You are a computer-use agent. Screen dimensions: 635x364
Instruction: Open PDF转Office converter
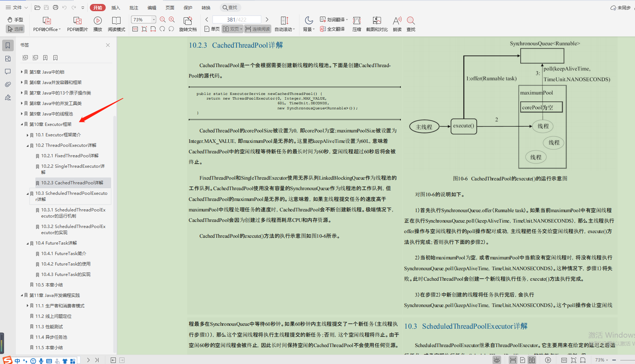[x=47, y=24]
